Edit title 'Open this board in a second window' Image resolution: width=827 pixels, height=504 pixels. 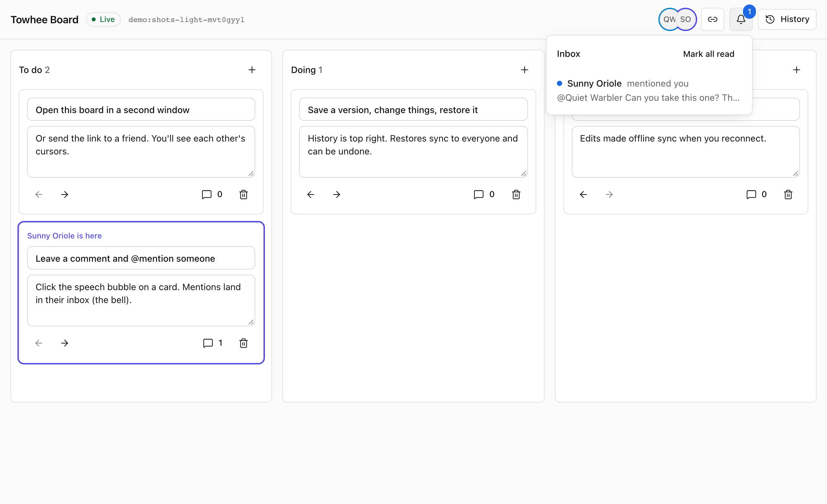[141, 110]
